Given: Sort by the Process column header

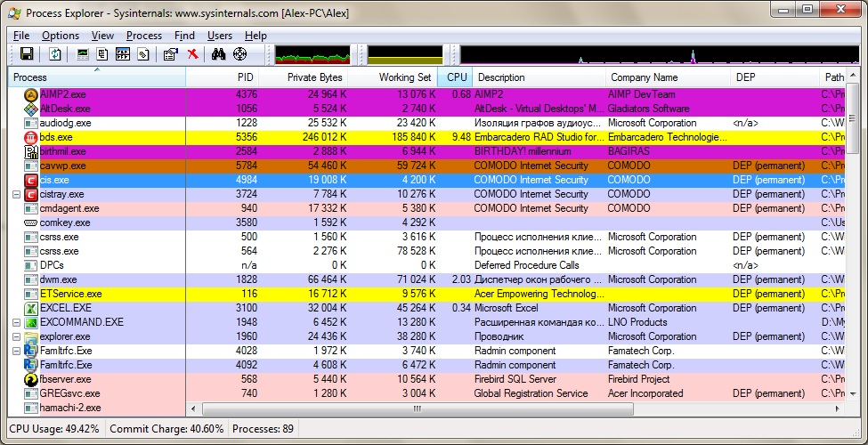Looking at the screenshot, I should [x=97, y=77].
